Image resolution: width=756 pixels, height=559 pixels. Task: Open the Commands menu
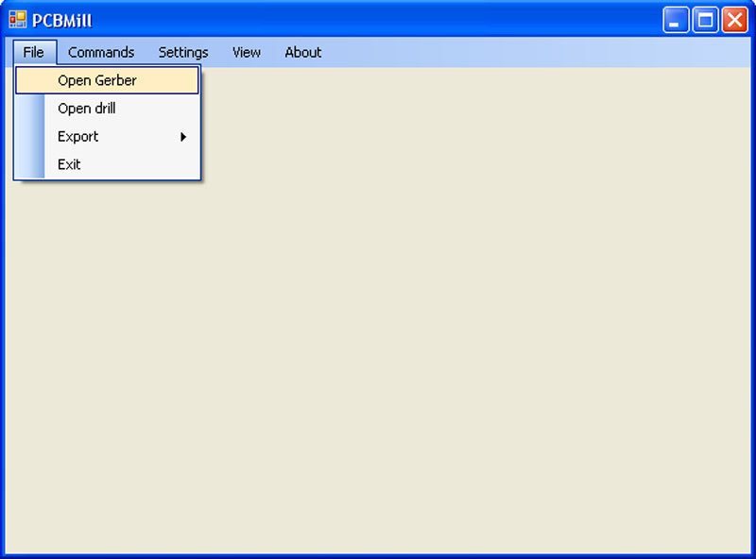click(x=101, y=52)
